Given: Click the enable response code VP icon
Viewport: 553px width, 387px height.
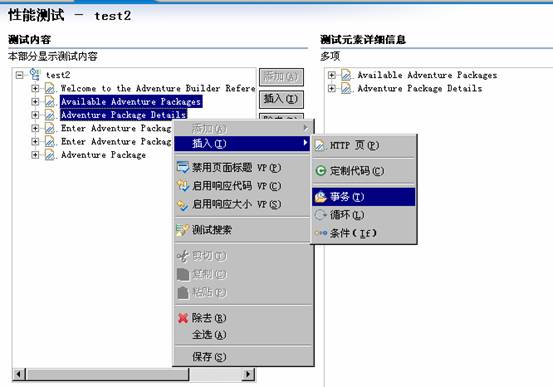Looking at the screenshot, I should coord(183,186).
